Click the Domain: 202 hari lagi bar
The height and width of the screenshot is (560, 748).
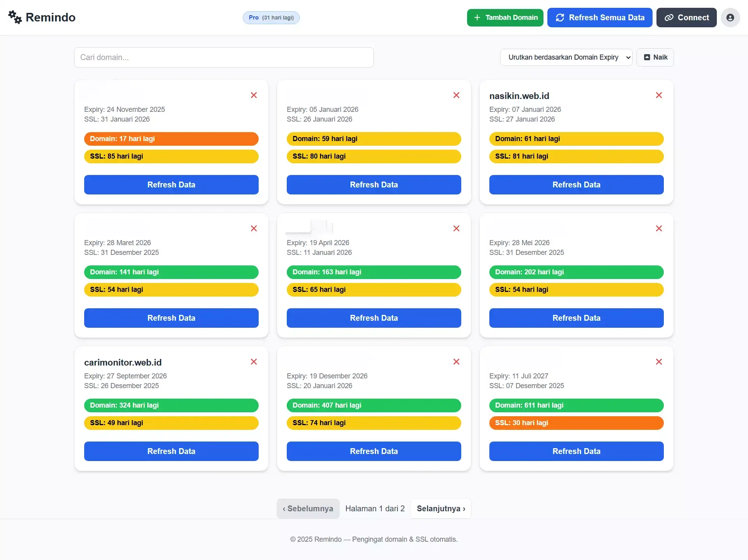[x=577, y=272]
